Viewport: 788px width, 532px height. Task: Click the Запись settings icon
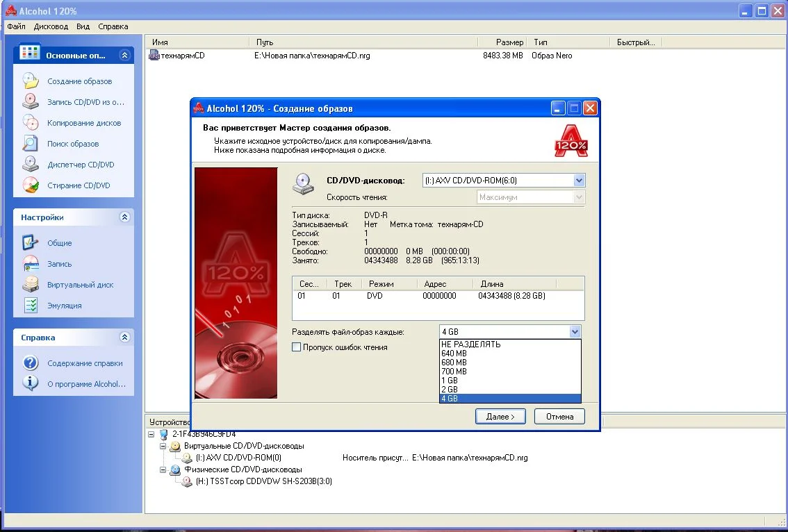click(31, 263)
